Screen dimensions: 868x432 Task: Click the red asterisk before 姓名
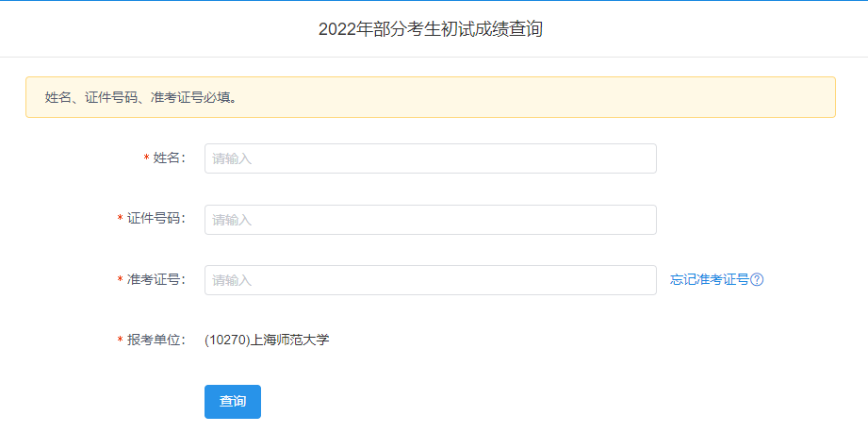(146, 158)
